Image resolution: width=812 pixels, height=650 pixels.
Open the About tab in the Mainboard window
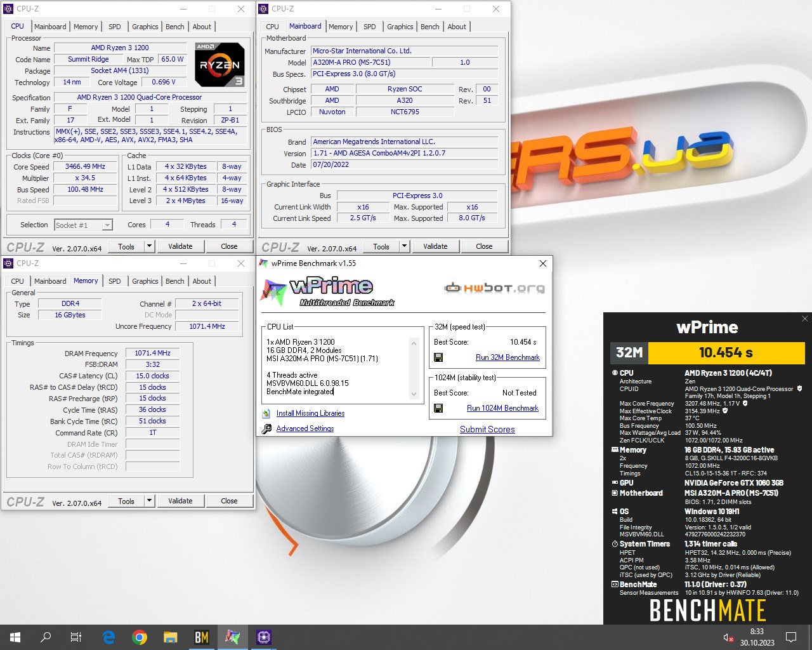[457, 27]
